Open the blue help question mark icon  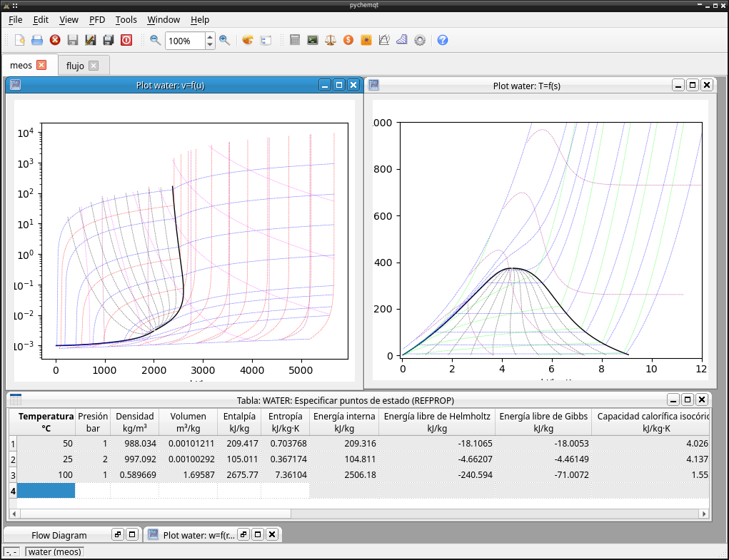(x=443, y=41)
